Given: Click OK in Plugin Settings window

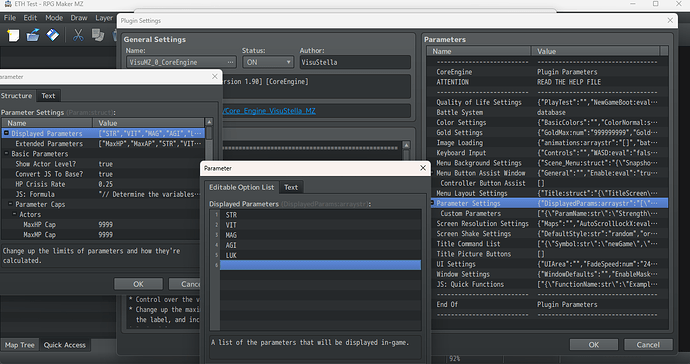Looking at the screenshot, I should [594, 345].
